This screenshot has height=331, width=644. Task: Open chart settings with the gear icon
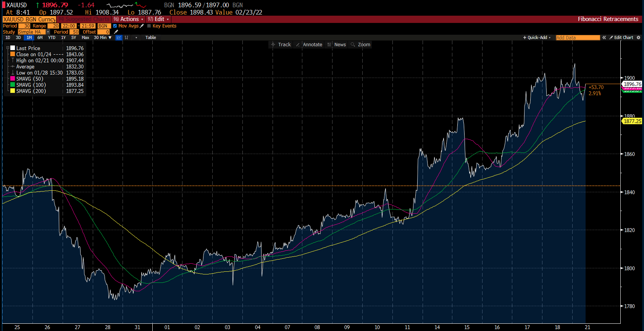pyautogui.click(x=638, y=37)
